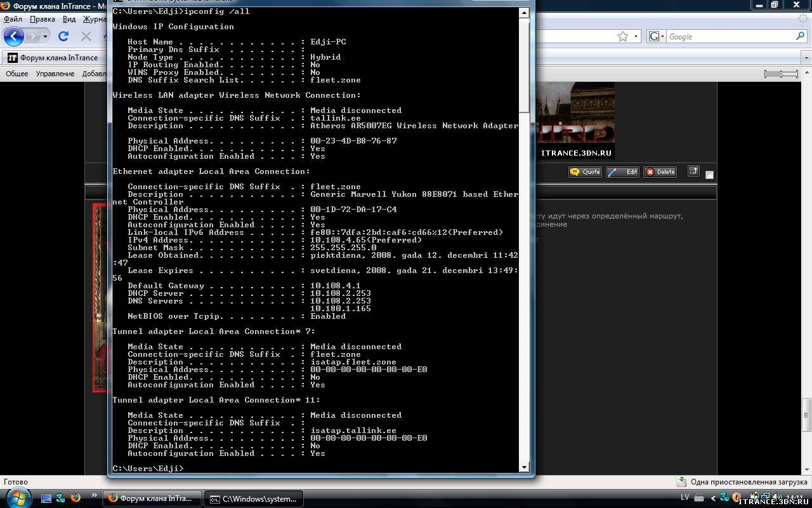Click the Stop loading X icon
The height and width of the screenshot is (508, 812).
(x=86, y=37)
